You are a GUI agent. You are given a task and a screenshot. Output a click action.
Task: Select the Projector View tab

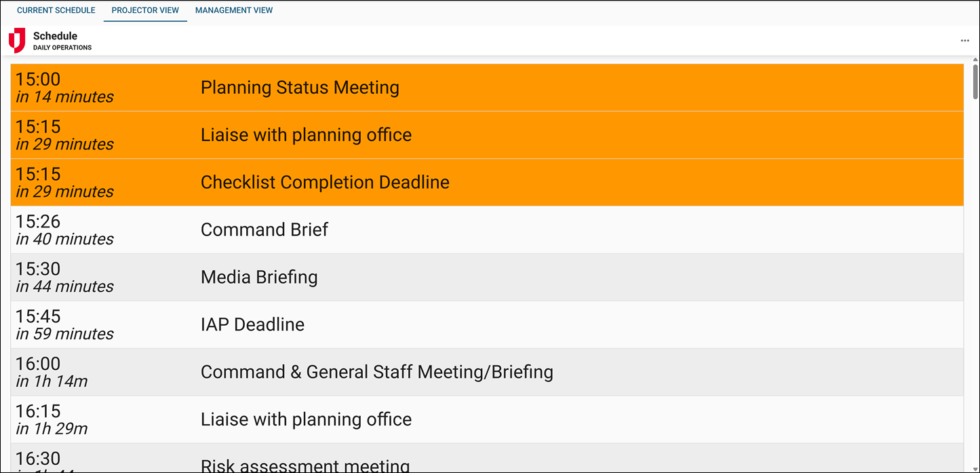tap(144, 10)
